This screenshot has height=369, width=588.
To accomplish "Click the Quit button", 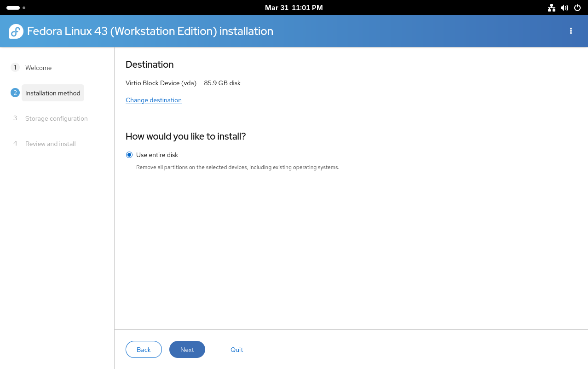I will coord(237,350).
